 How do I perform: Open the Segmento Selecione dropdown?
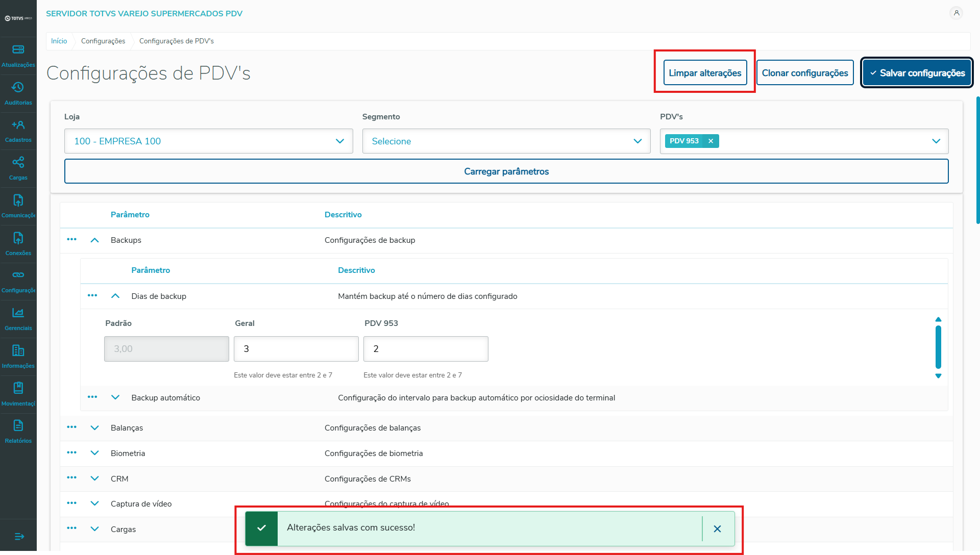[x=506, y=141]
